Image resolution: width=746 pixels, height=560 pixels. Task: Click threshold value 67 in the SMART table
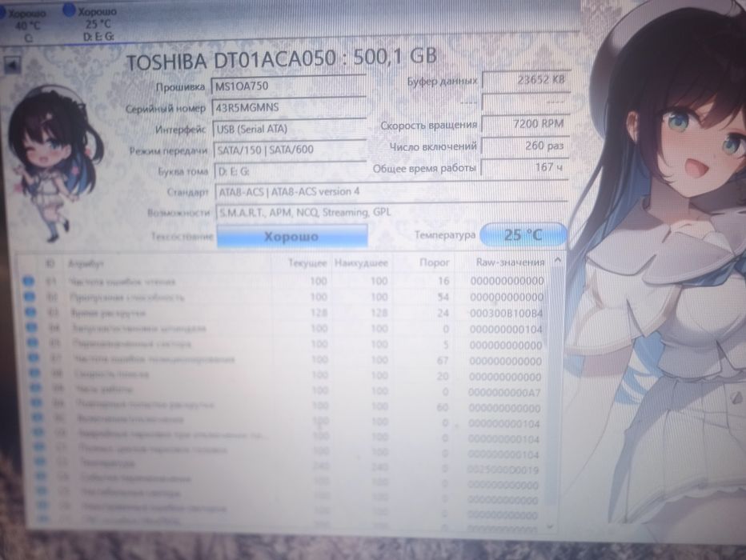pos(443,360)
